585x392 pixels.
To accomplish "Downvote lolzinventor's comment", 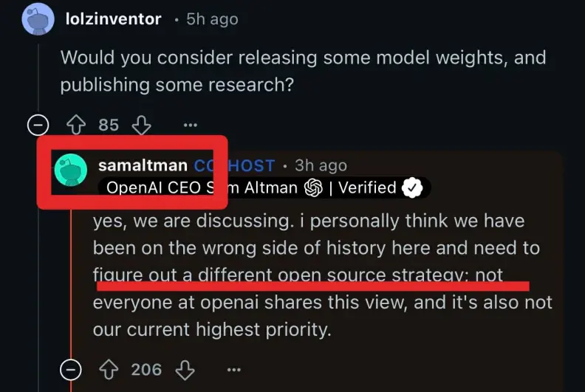I will tap(141, 125).
